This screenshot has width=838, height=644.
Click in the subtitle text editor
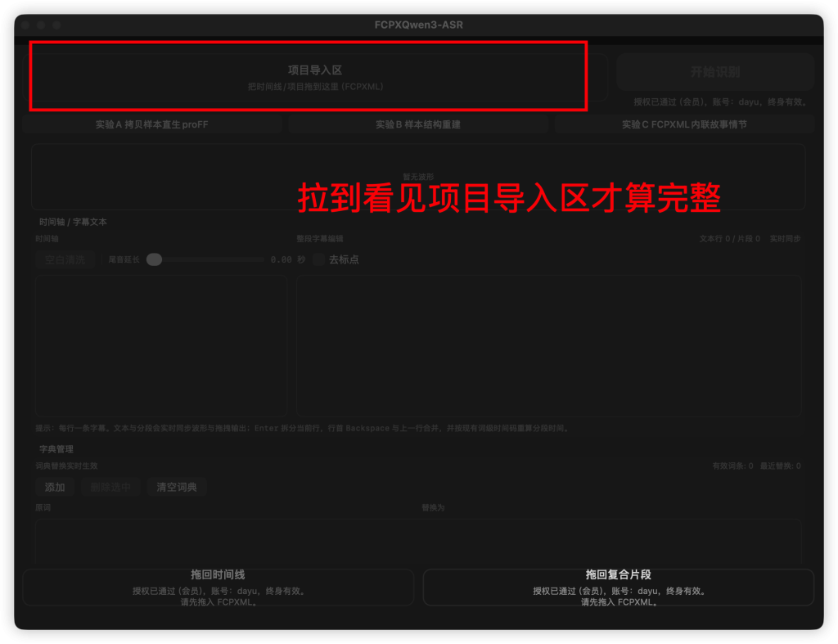(x=548, y=345)
